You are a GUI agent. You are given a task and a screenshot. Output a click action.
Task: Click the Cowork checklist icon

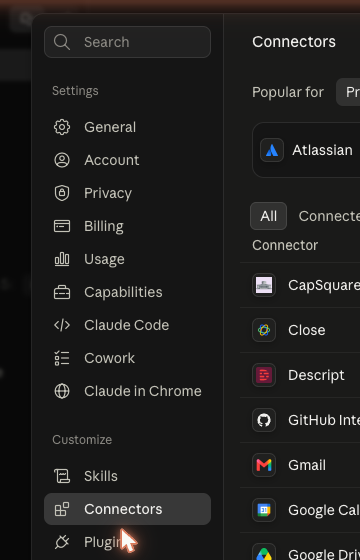pos(62,358)
